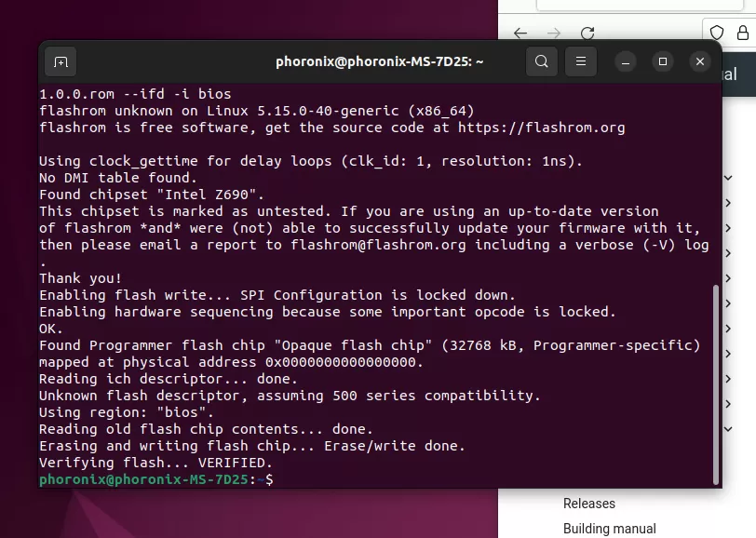Screen dimensions: 756x538
Task: Click the line "No DMI table found."
Action: click(x=118, y=178)
